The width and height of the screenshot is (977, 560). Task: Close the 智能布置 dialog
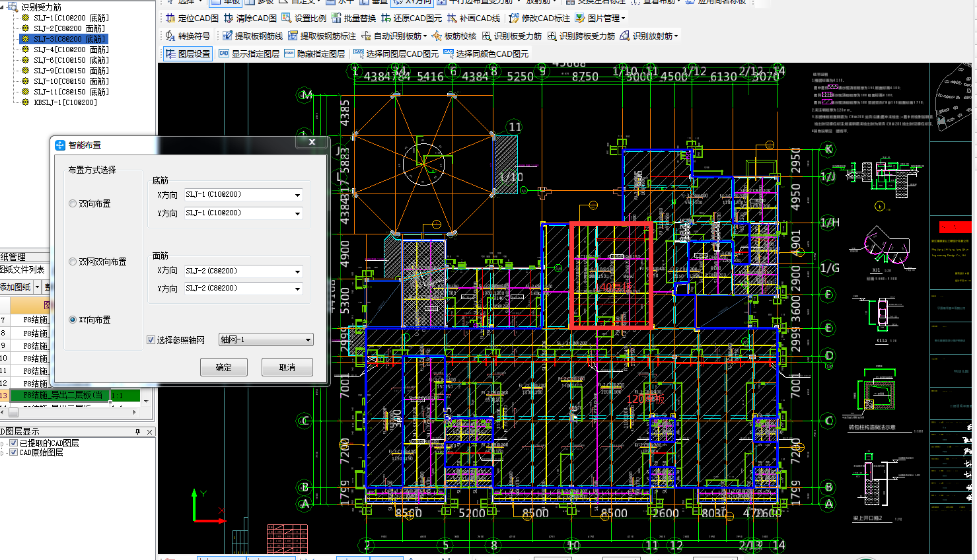[x=312, y=142]
